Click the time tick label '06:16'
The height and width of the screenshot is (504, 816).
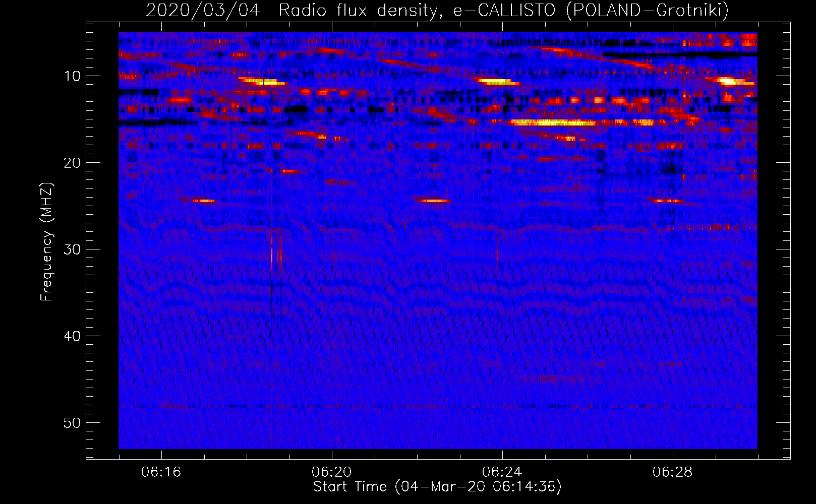(x=161, y=472)
